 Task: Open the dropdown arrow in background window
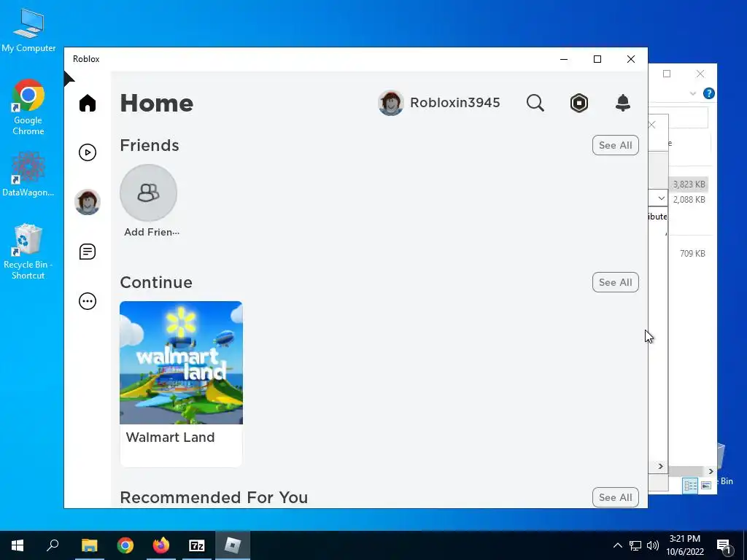(x=661, y=198)
